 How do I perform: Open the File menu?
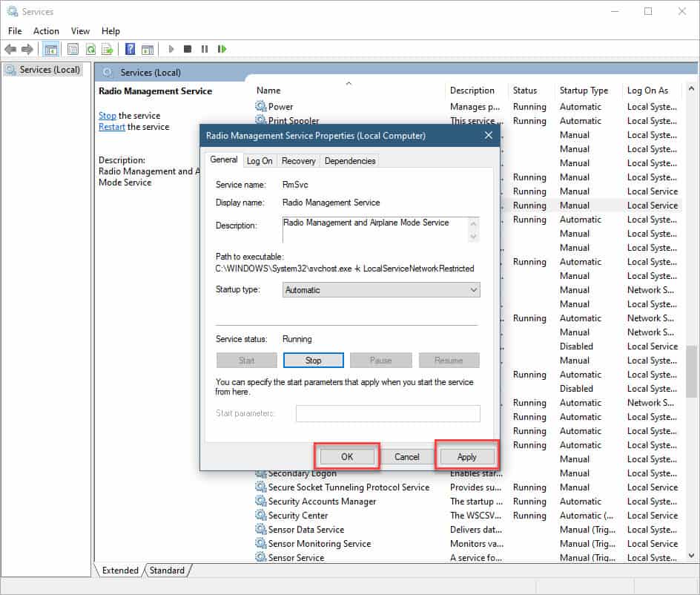click(x=15, y=31)
